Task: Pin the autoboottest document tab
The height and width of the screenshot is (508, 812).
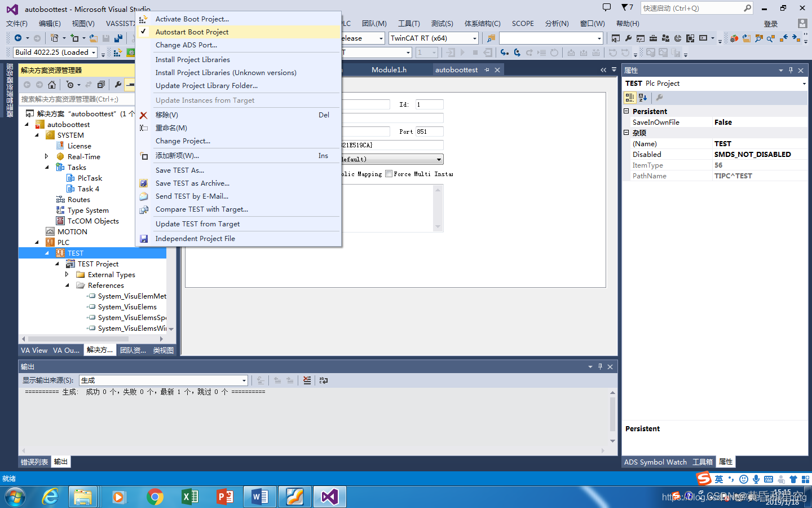Action: (487, 70)
